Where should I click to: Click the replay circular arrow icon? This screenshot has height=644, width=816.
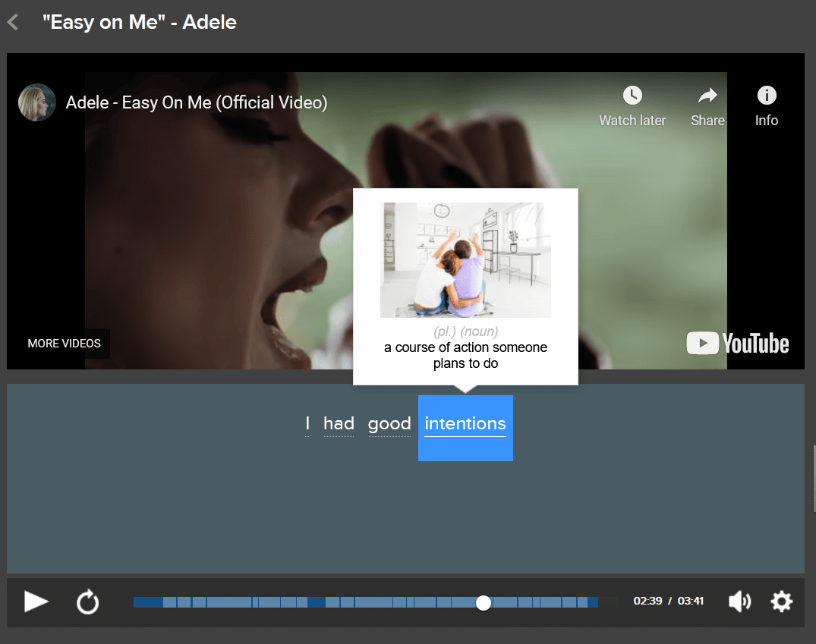point(88,602)
